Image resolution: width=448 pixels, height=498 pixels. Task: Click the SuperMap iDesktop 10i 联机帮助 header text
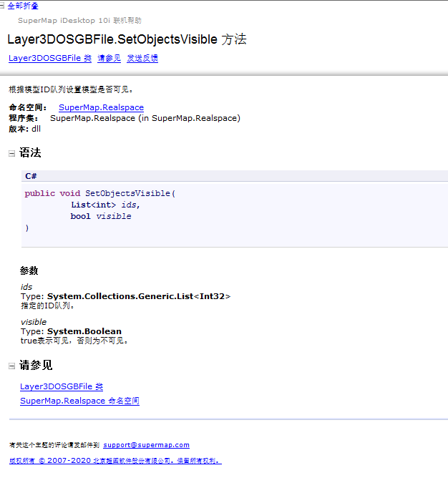(79, 21)
